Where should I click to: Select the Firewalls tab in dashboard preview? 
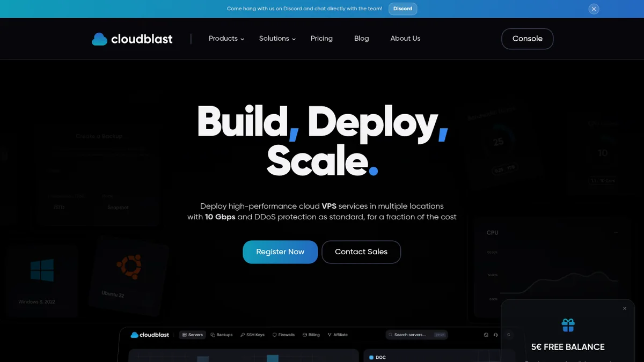point(284,335)
